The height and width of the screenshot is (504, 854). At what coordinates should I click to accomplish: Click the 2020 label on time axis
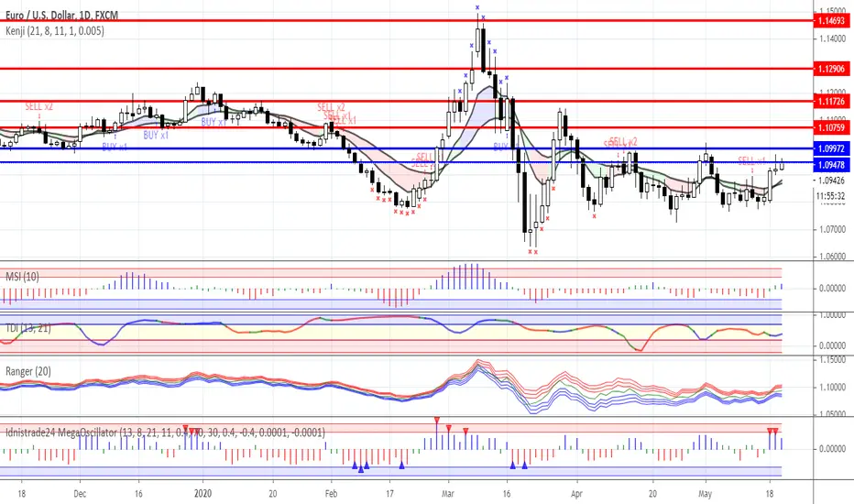[x=203, y=494]
